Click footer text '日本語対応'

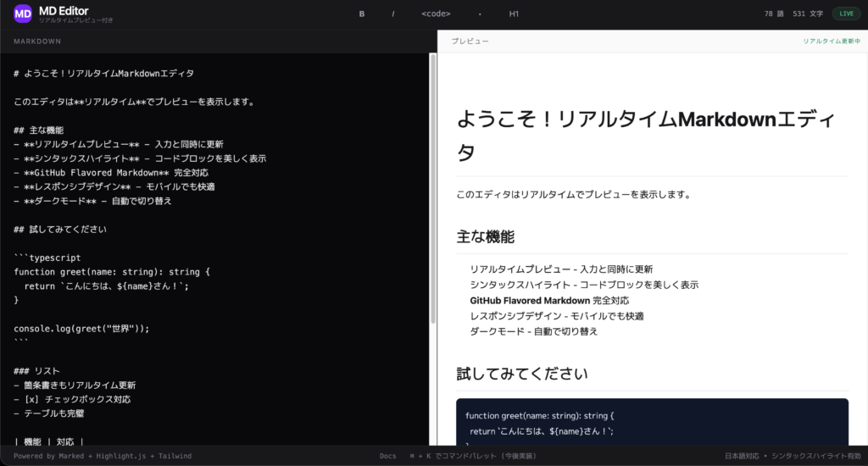742,456
